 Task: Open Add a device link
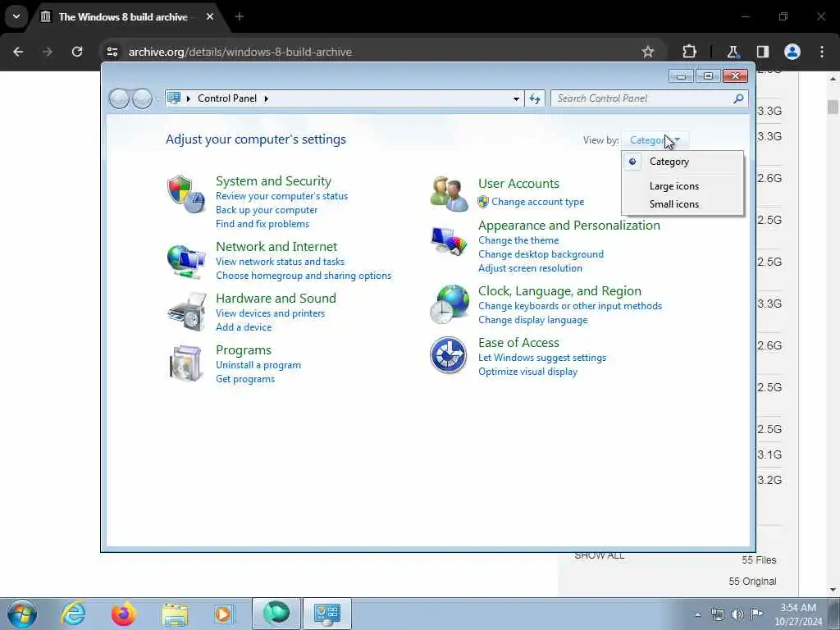[244, 326]
